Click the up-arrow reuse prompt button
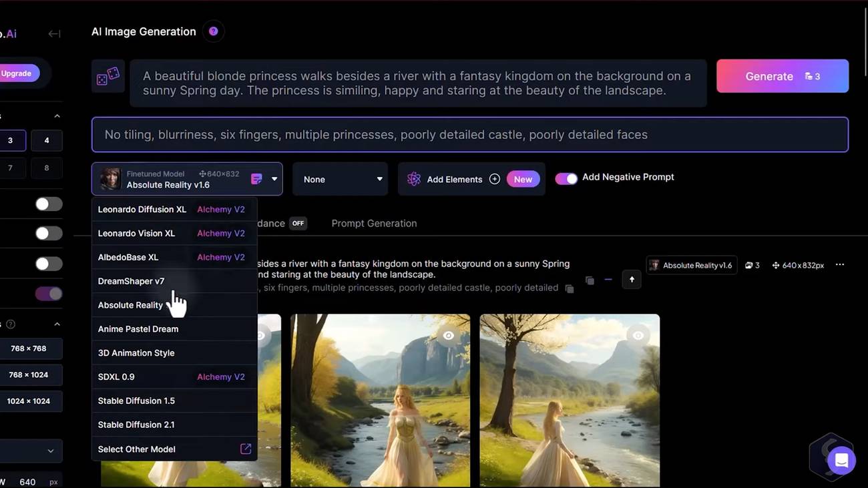The image size is (868, 488). [x=632, y=280]
